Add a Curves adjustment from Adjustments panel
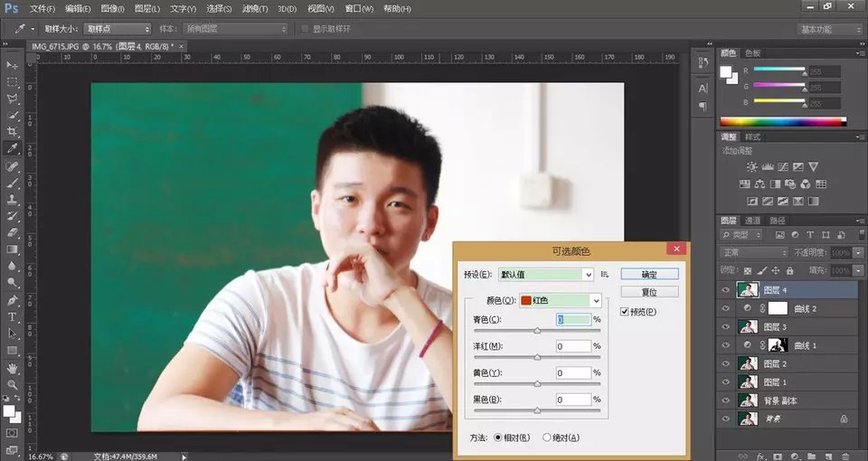868x461 pixels. coord(783,166)
